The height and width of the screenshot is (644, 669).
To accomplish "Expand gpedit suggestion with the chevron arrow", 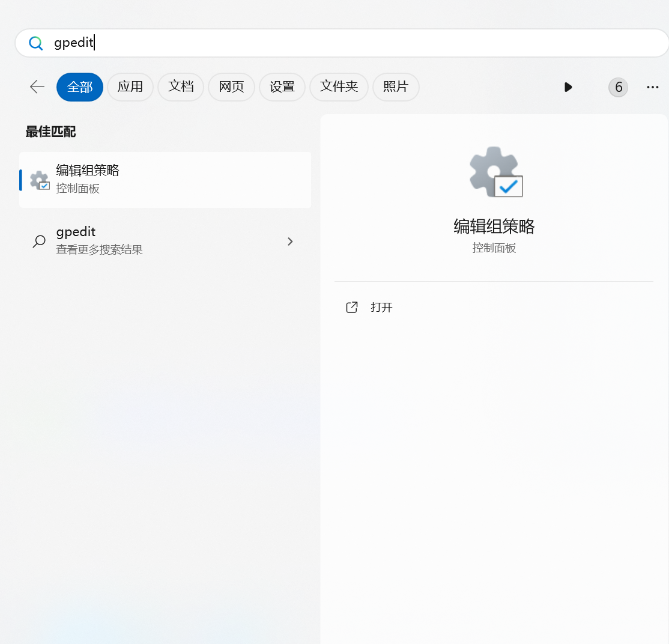I will (x=291, y=241).
